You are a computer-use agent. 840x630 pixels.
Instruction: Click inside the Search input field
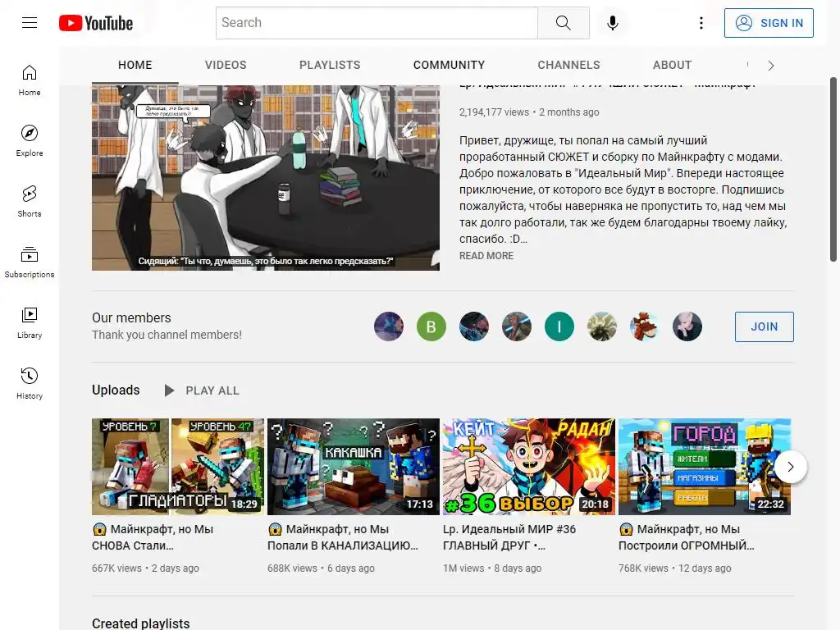[377, 23]
